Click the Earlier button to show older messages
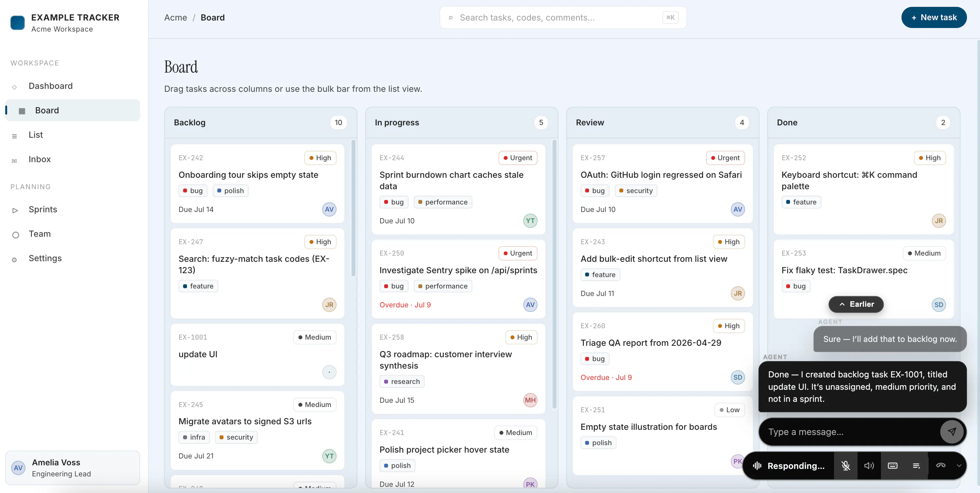 [856, 304]
